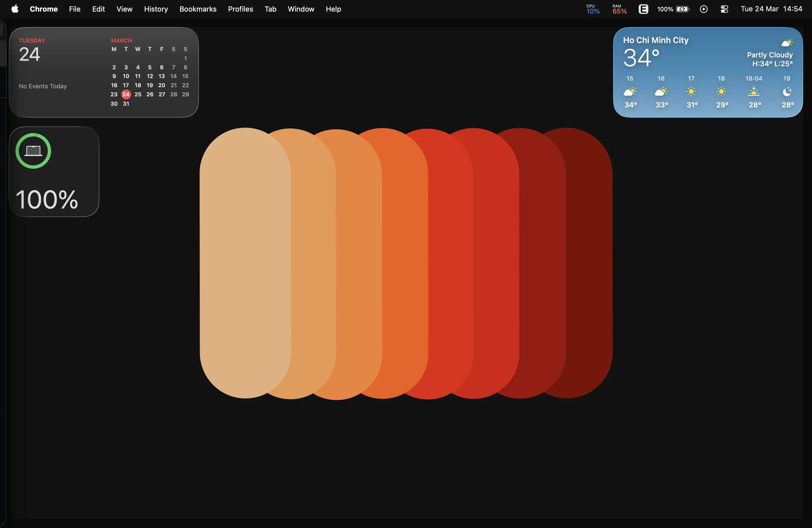Select highlighted day 24 in March calendar
Screen dimensions: 812x528
[x=126, y=94]
